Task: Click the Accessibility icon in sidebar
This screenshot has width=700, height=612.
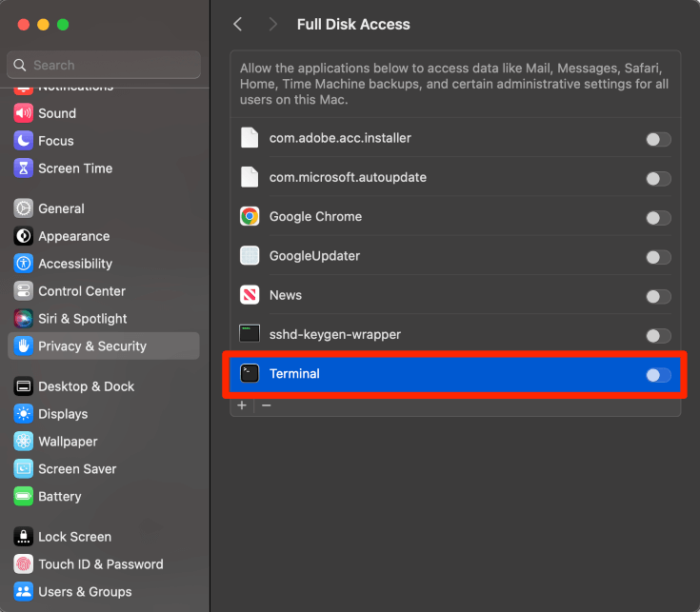Action: [23, 264]
